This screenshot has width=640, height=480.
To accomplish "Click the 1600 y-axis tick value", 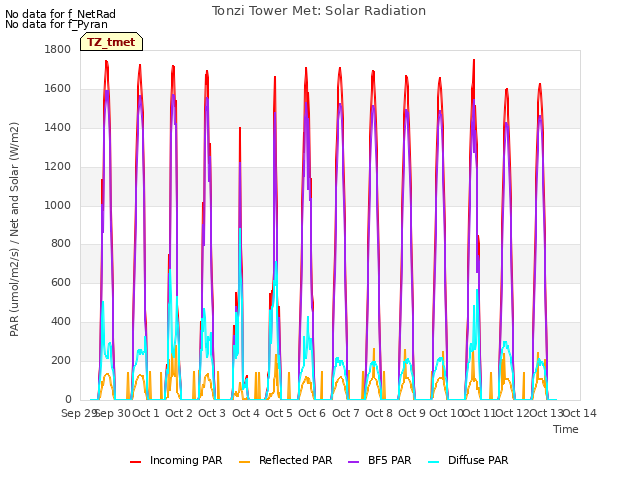I will [58, 89].
